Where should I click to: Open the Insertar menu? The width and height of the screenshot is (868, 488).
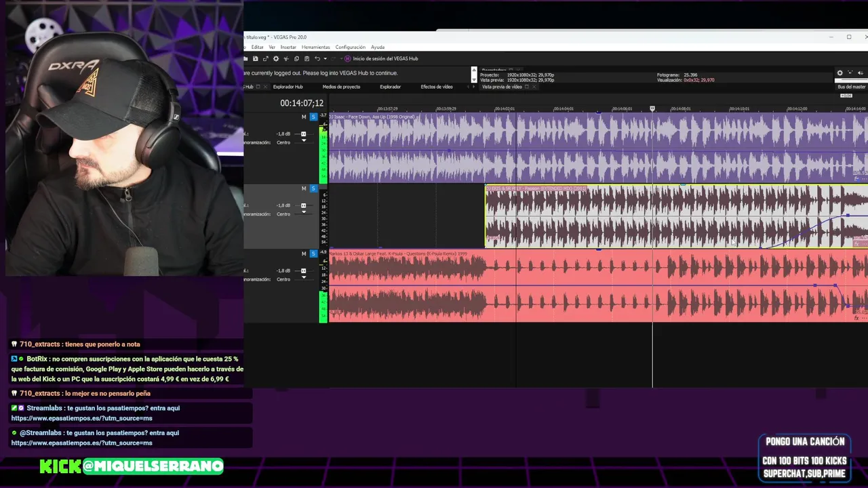tap(288, 47)
